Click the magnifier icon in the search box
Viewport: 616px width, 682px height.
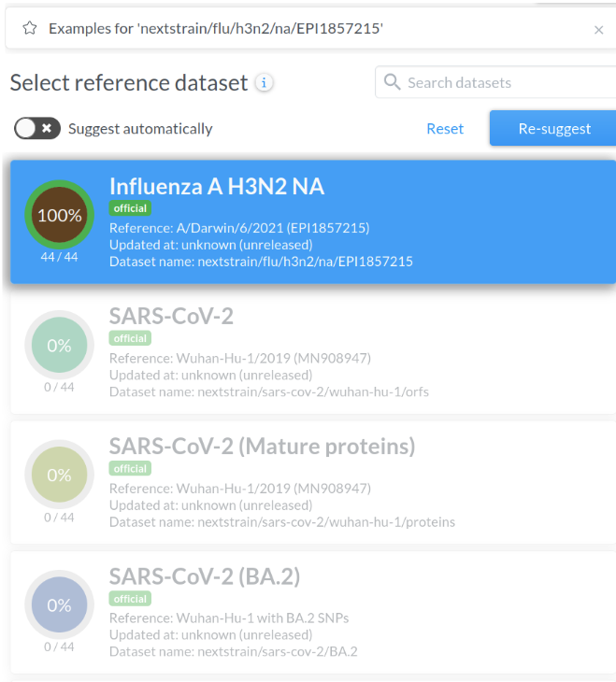[x=392, y=82]
